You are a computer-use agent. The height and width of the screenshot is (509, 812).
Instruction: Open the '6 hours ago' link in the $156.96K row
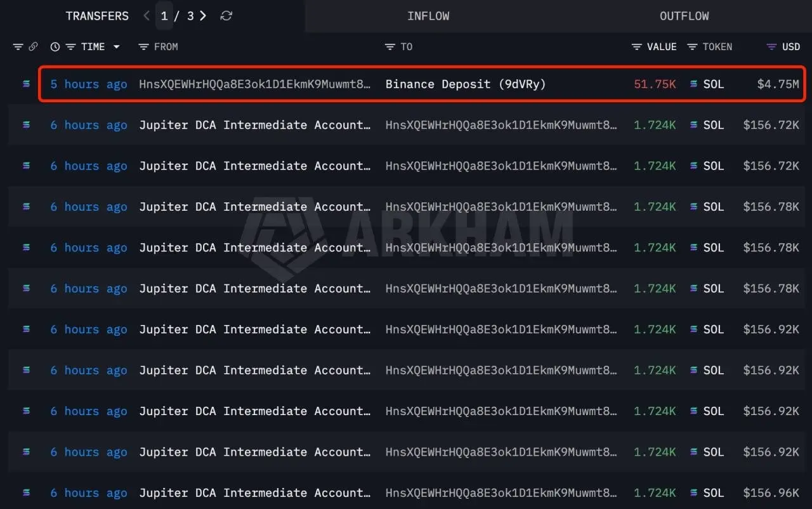89,492
